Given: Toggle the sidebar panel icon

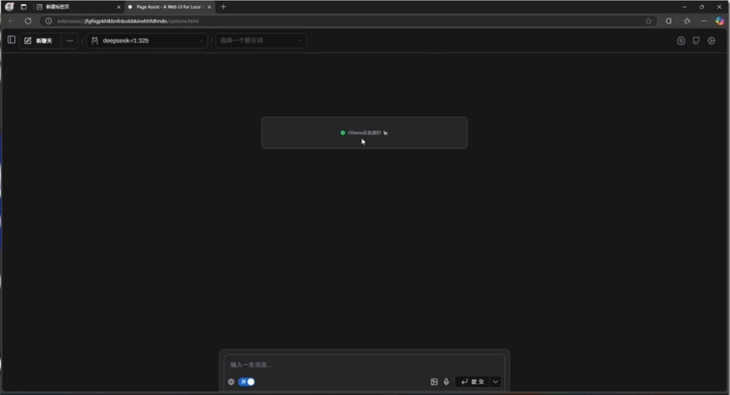Looking at the screenshot, I should [x=12, y=40].
